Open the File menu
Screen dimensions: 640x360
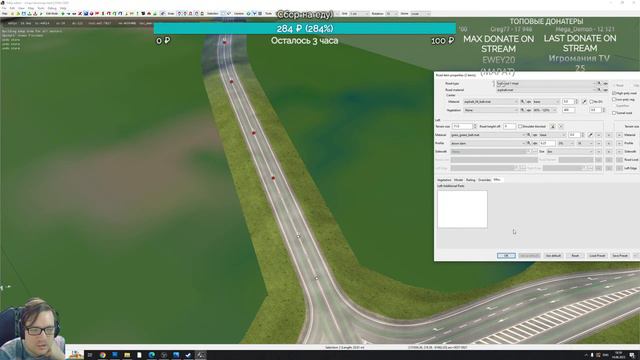point(4,8)
